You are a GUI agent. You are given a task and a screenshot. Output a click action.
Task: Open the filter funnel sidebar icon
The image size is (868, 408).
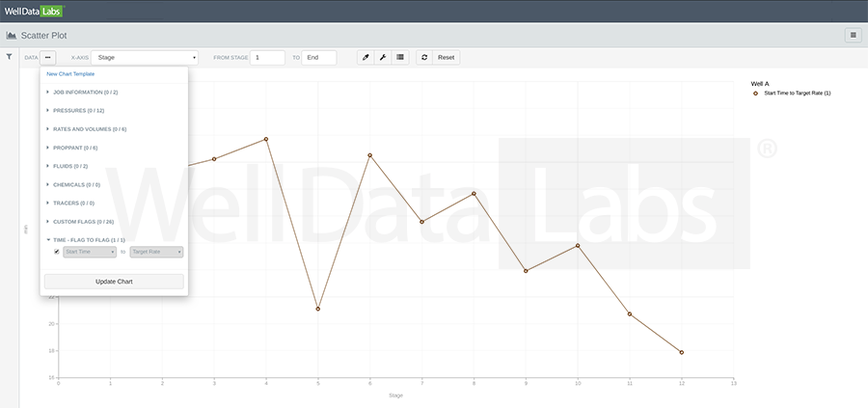tap(9, 57)
